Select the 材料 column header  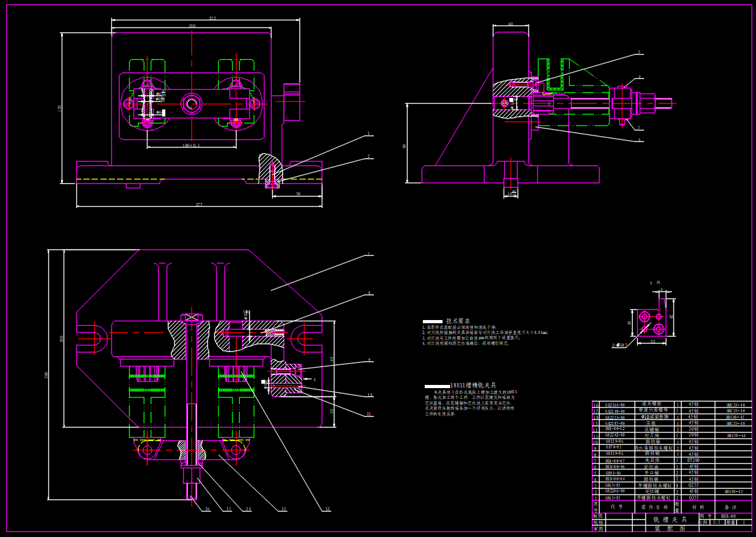tap(698, 507)
